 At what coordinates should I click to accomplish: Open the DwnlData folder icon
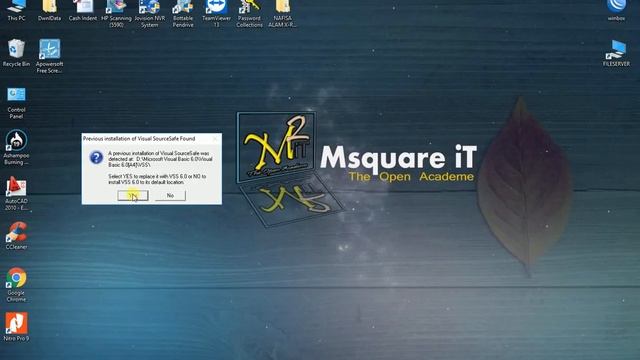[x=49, y=10]
